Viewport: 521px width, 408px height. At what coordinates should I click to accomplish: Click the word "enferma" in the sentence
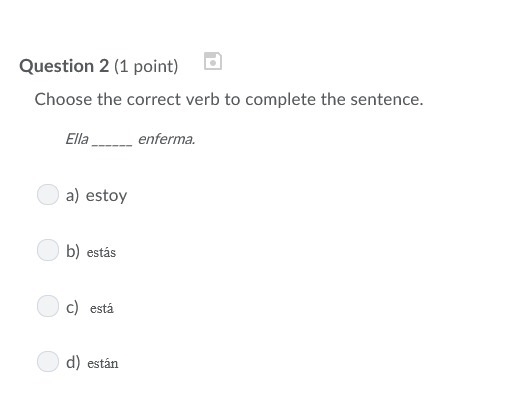[x=165, y=139]
